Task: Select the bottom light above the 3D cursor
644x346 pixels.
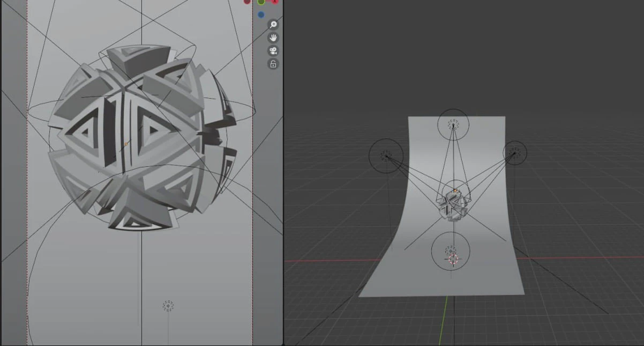Action: pos(451,251)
